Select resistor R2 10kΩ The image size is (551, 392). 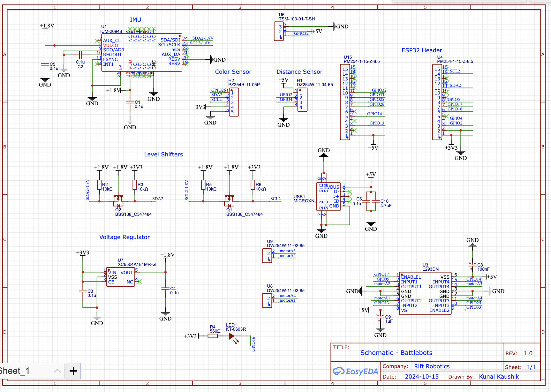pos(99,185)
